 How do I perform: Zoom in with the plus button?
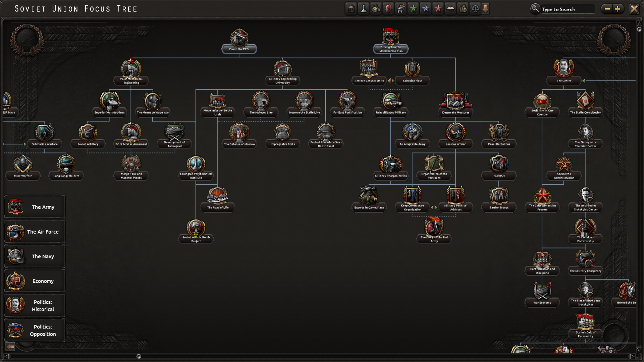click(x=618, y=9)
